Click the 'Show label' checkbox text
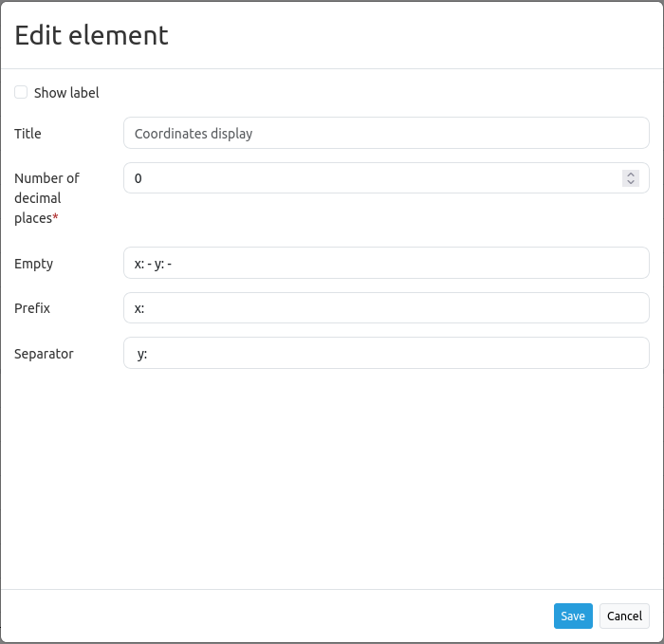This screenshot has width=664, height=644. (66, 93)
